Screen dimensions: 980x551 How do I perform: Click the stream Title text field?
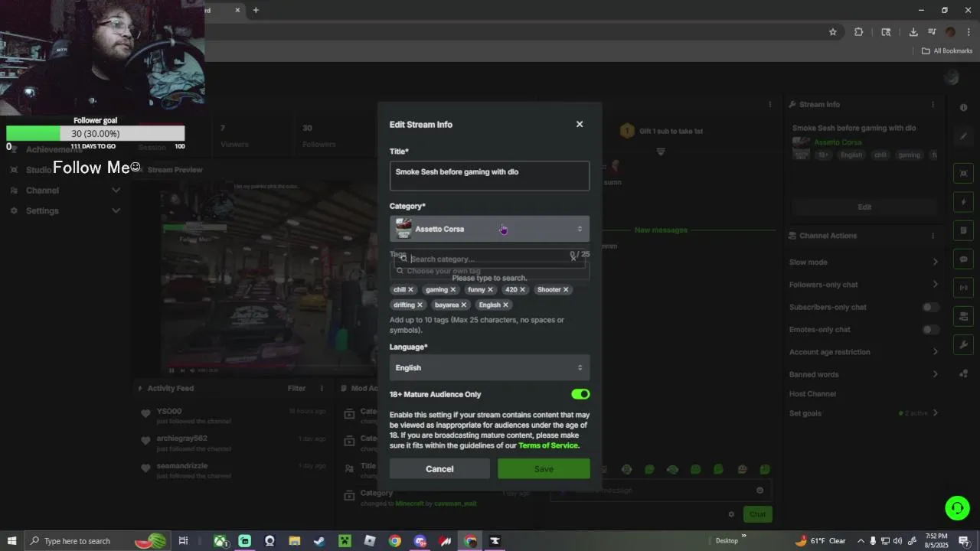489,175
